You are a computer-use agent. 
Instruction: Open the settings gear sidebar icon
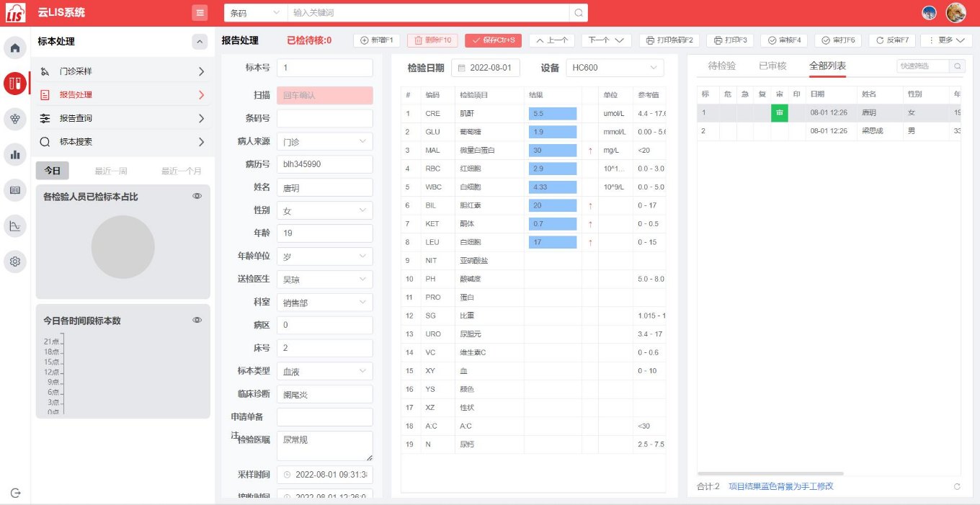click(15, 261)
